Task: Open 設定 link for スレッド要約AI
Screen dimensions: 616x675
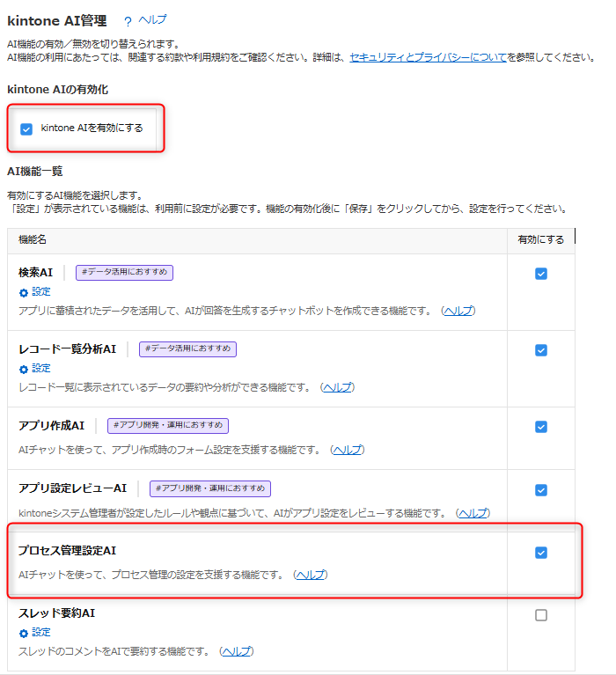Action: coord(41,633)
